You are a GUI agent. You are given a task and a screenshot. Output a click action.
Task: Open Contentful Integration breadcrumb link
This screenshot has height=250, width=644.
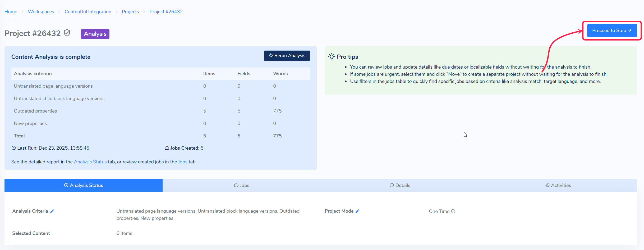pyautogui.click(x=88, y=12)
